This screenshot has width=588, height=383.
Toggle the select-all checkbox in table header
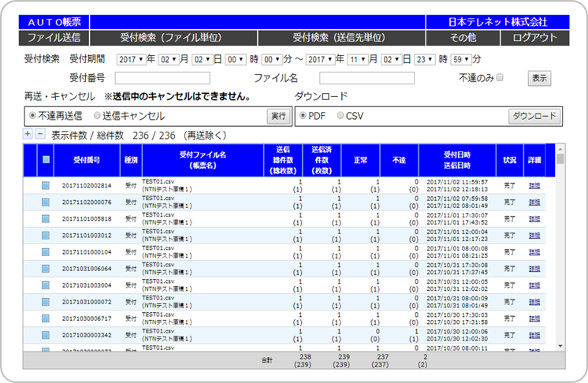47,160
